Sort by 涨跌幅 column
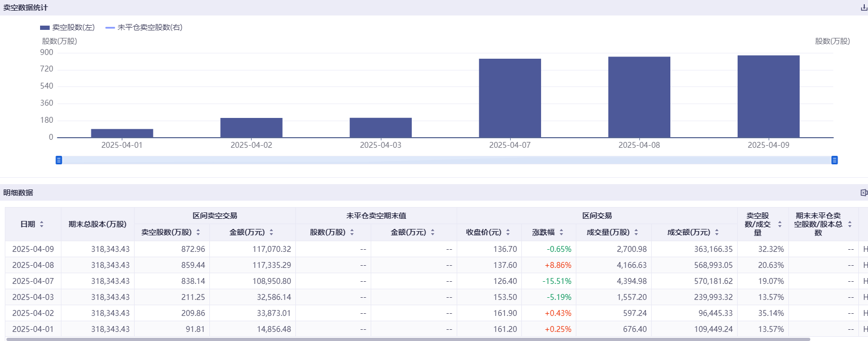 point(561,232)
